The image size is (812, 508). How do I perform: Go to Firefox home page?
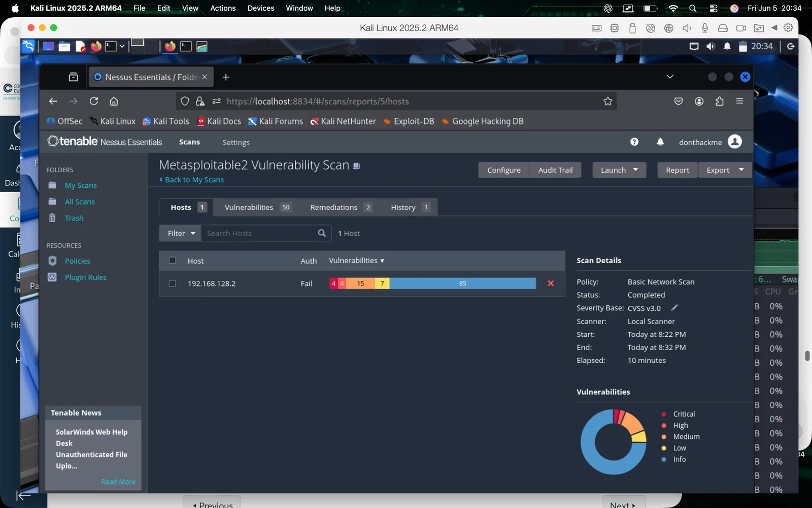coord(114,101)
